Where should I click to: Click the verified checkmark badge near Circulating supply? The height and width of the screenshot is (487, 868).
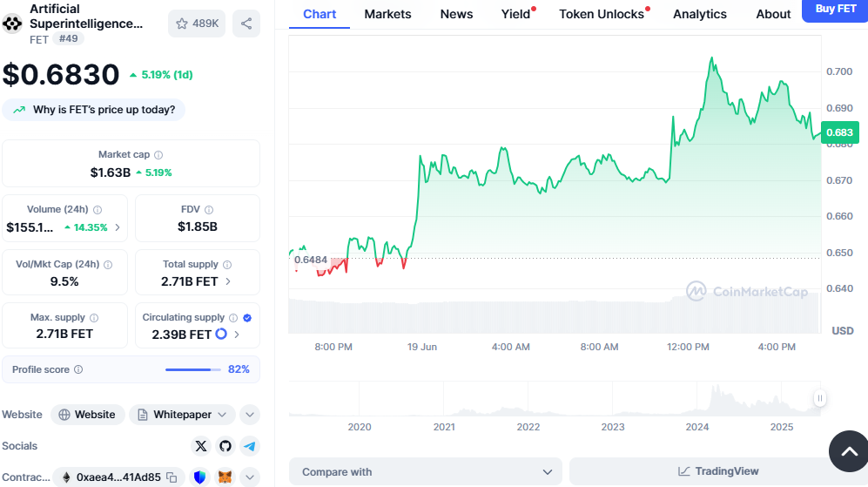pyautogui.click(x=247, y=317)
